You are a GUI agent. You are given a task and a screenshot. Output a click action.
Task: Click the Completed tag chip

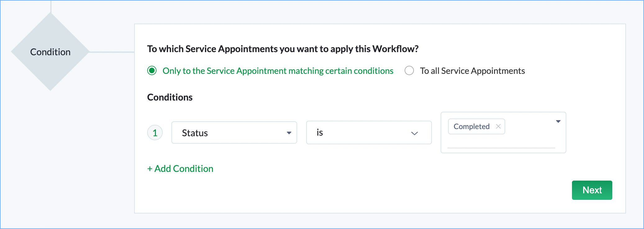(x=471, y=127)
